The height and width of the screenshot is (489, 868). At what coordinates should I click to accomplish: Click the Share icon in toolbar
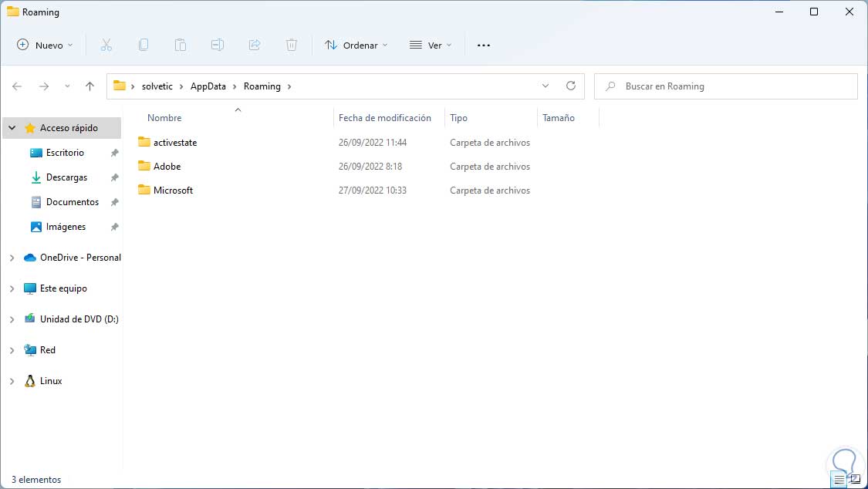[255, 46]
